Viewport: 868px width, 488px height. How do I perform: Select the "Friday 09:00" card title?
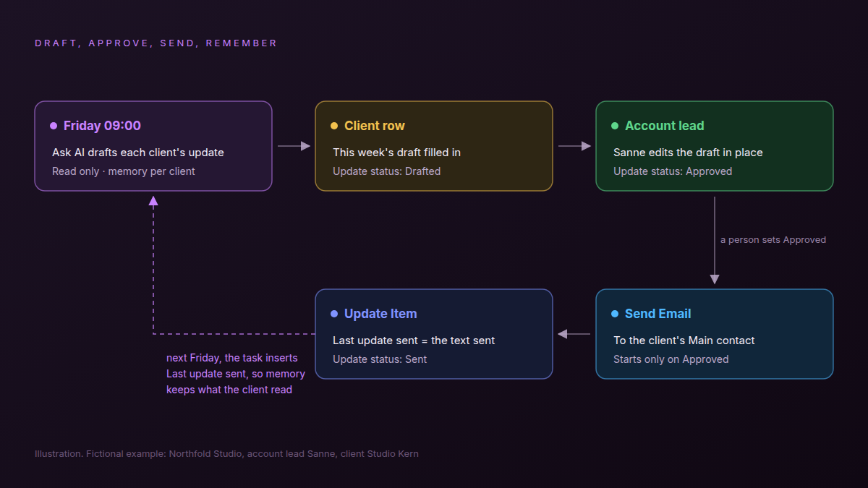(x=102, y=126)
